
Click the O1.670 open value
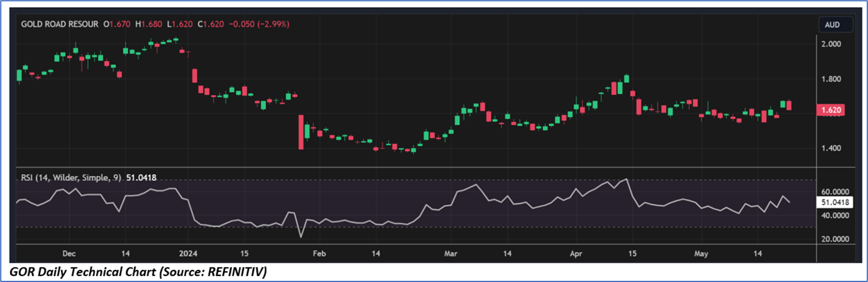118,25
